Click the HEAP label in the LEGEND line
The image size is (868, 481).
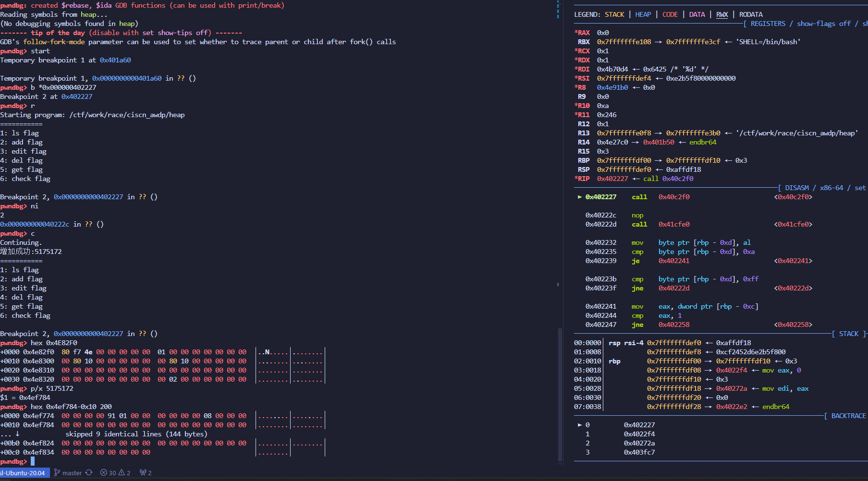(643, 14)
